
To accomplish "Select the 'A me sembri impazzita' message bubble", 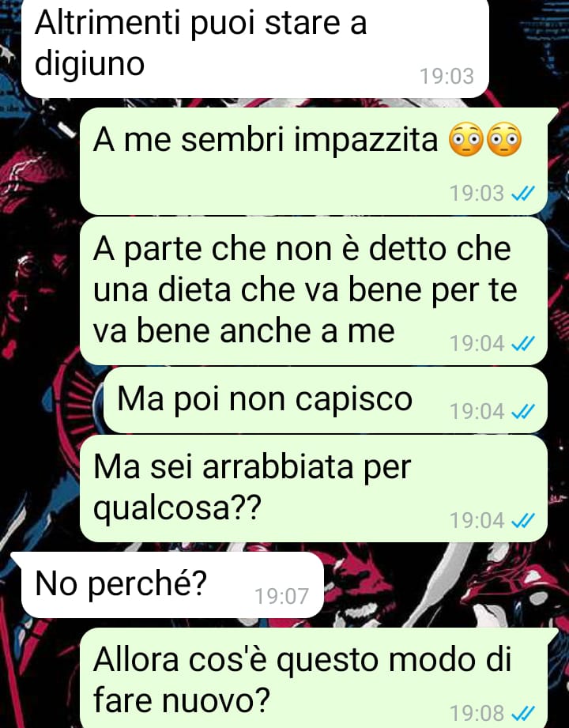I will point(314,161).
